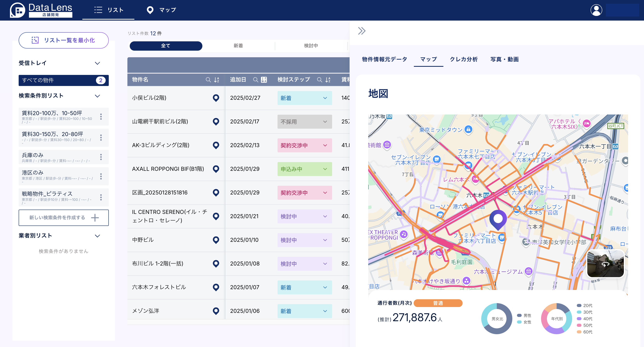This screenshot has height=347, width=644.
Task: Open saved search 戦略物件_ピラティス
Action: [64, 197]
